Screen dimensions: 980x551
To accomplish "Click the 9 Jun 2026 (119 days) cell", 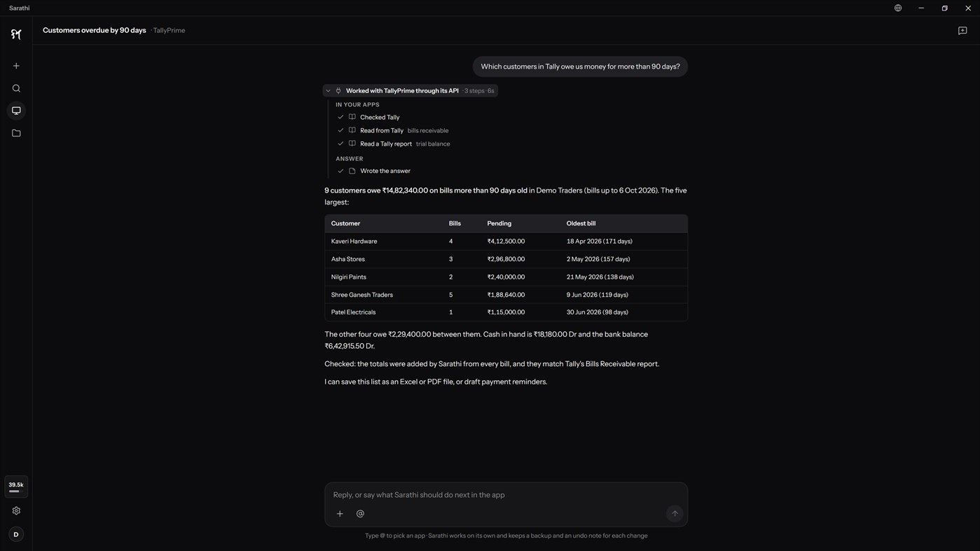I will coord(598,295).
